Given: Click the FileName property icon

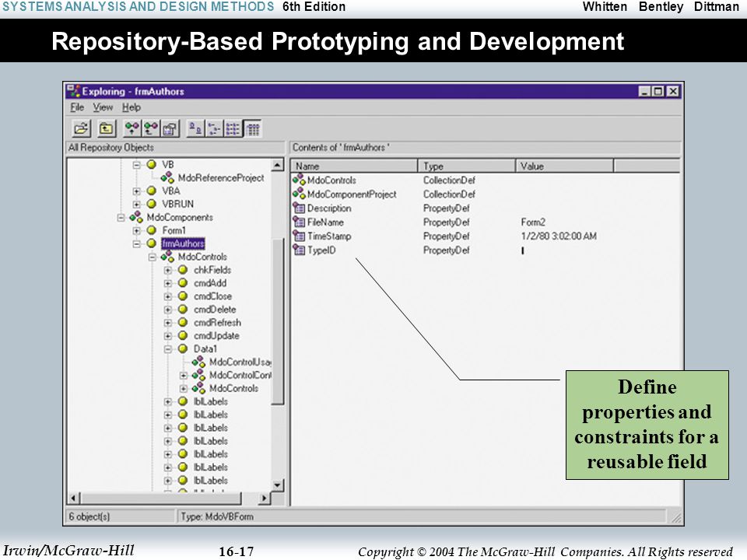Looking at the screenshot, I should pos(299,222).
